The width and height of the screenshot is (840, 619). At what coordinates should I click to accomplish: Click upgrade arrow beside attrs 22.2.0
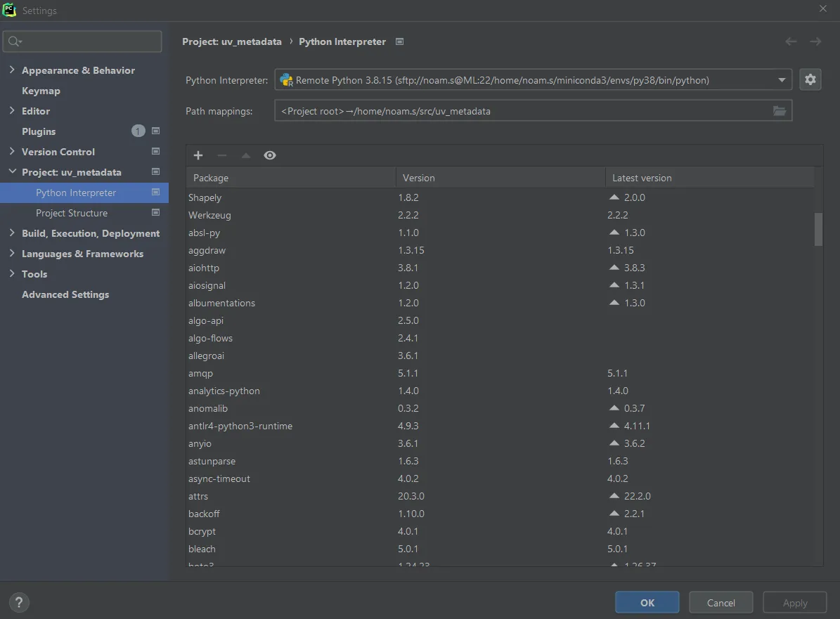[x=614, y=496]
